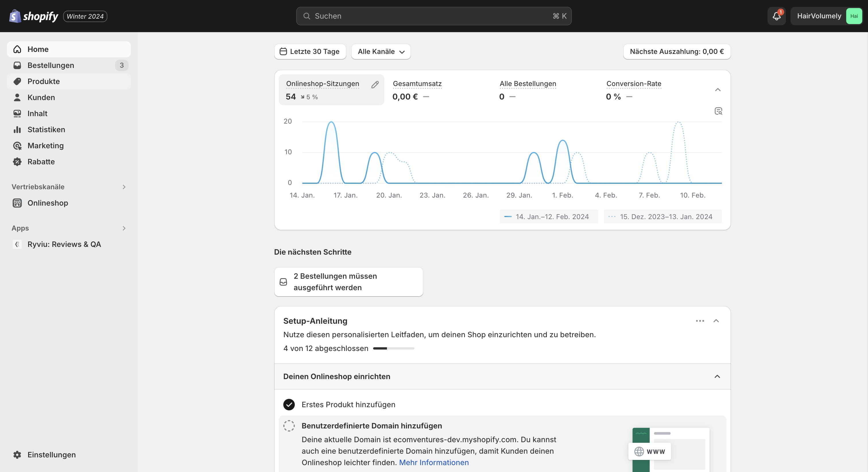Click the Shopify logo
The width and height of the screenshot is (868, 472).
coord(33,16)
